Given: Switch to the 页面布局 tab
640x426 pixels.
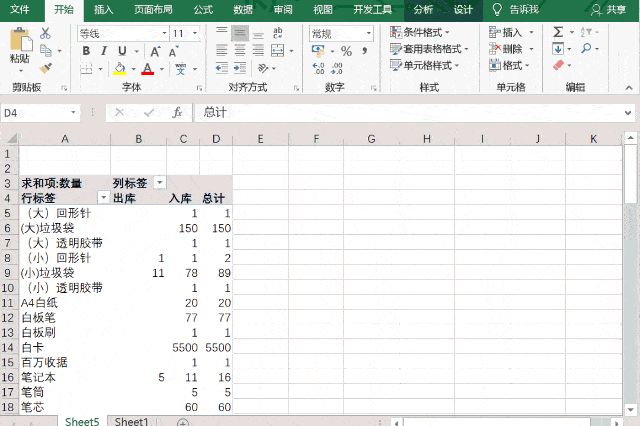Looking at the screenshot, I should [x=153, y=9].
